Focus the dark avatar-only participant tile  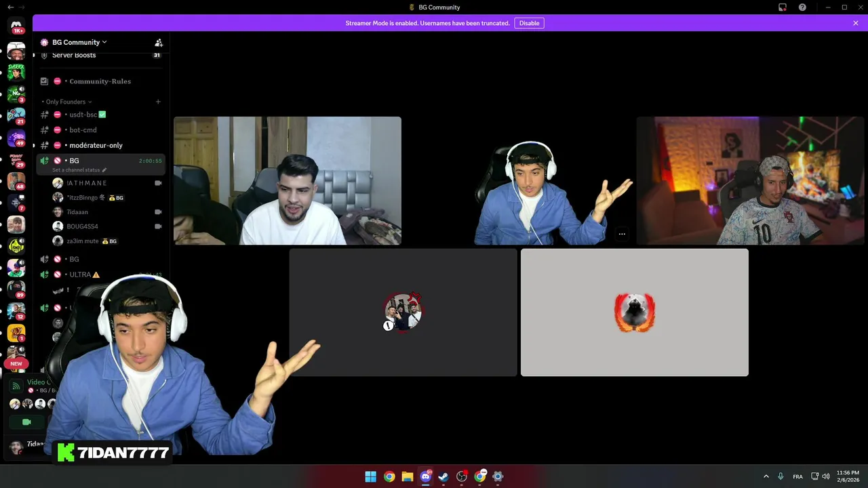[403, 312]
